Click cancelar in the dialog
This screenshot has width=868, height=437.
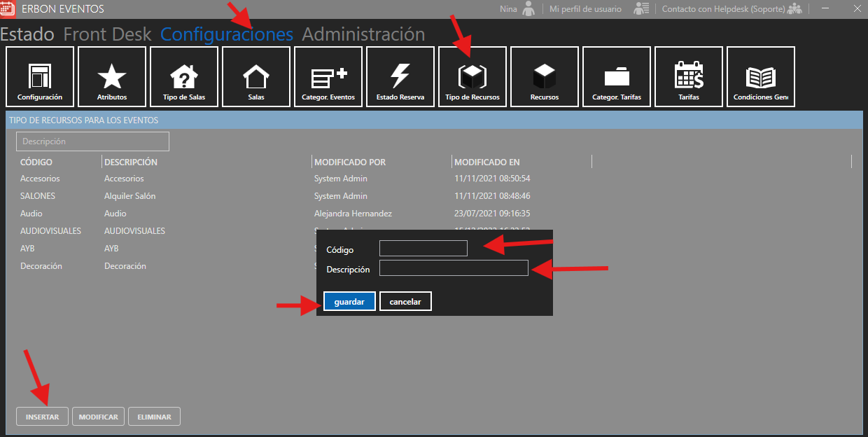pos(405,301)
